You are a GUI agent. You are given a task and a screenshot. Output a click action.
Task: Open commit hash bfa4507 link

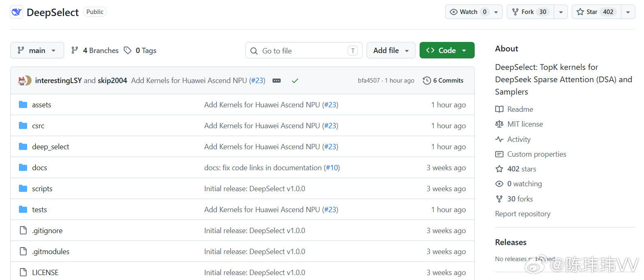pyautogui.click(x=369, y=81)
